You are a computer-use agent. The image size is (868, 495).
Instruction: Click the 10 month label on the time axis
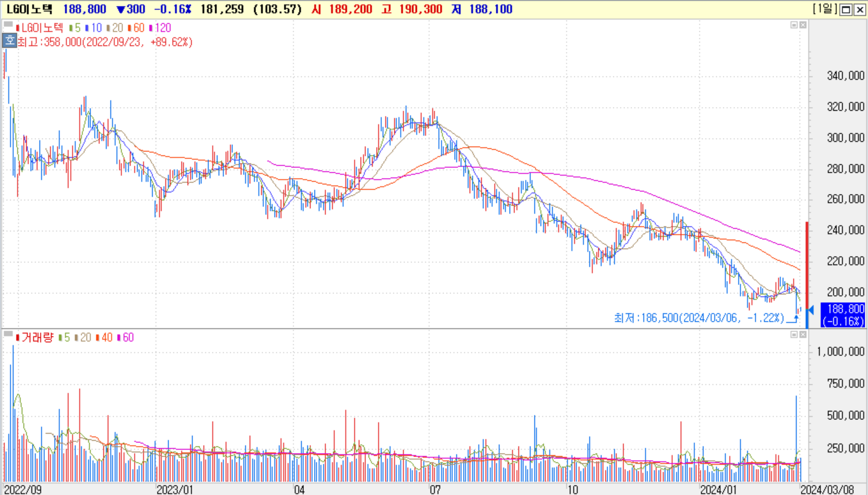click(x=572, y=490)
